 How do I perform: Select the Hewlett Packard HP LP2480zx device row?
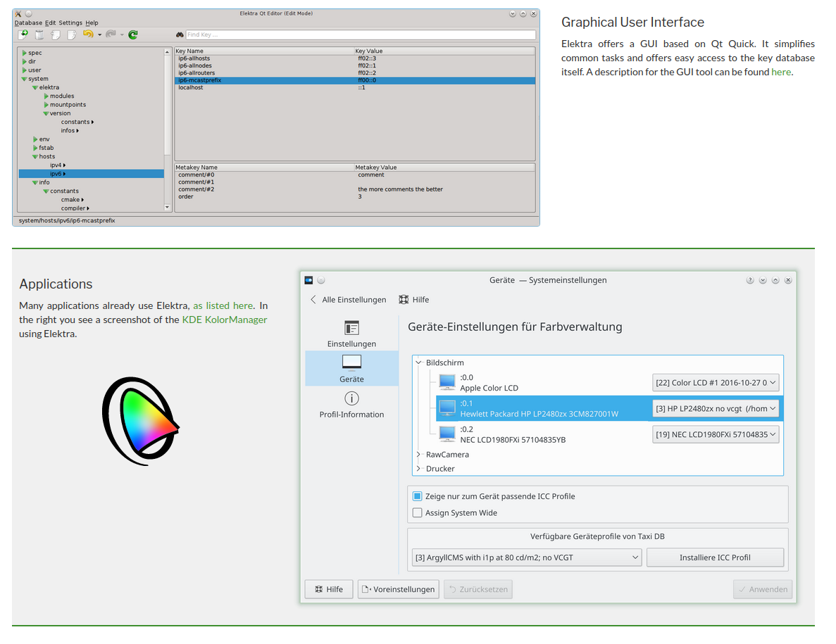[x=609, y=408]
